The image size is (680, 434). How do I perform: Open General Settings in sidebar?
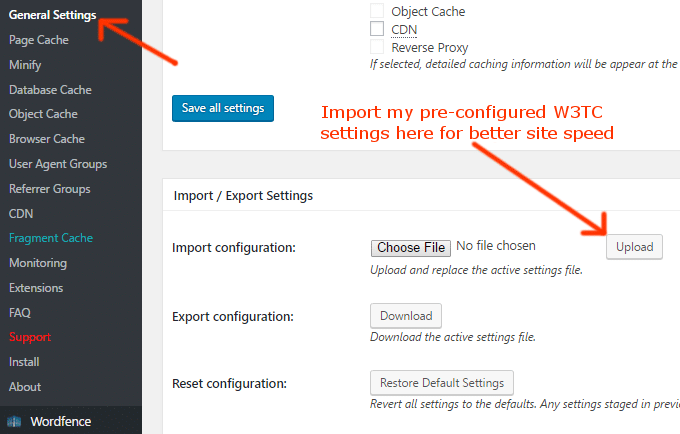52,15
